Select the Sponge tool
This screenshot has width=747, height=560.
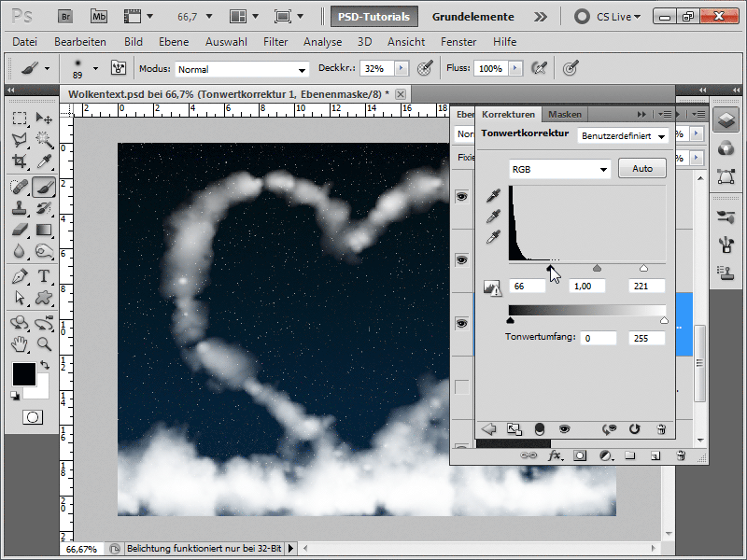(x=44, y=251)
